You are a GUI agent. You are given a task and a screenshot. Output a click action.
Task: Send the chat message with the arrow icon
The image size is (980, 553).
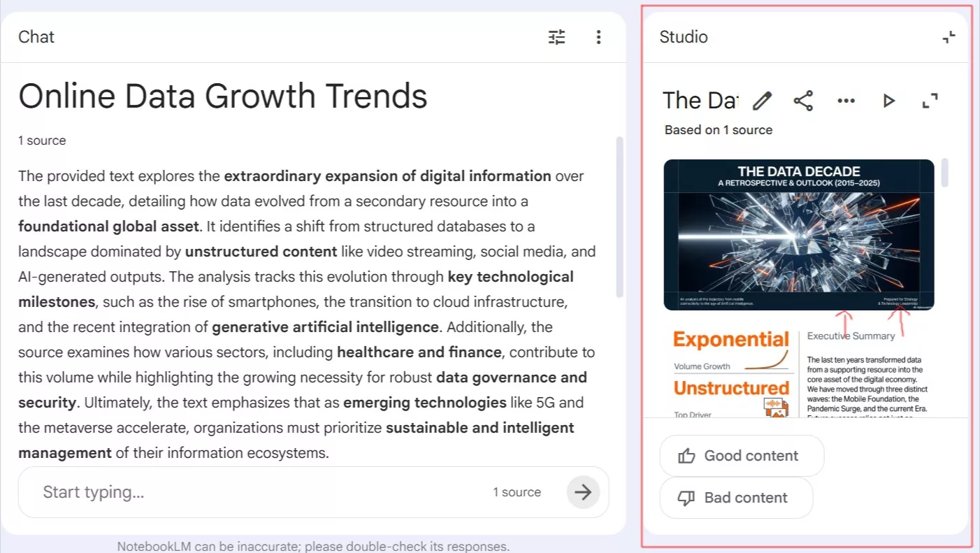[x=583, y=492]
